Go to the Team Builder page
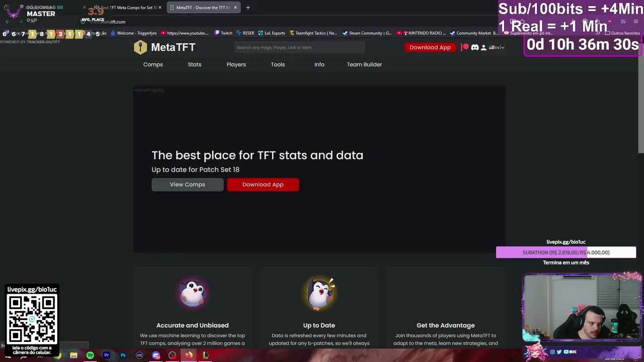644x362 pixels. click(364, 64)
